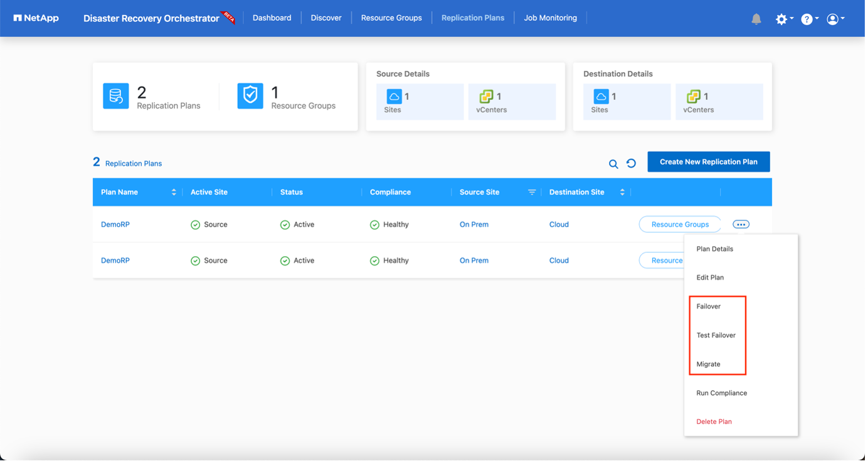Open the settings gear menu

point(781,19)
